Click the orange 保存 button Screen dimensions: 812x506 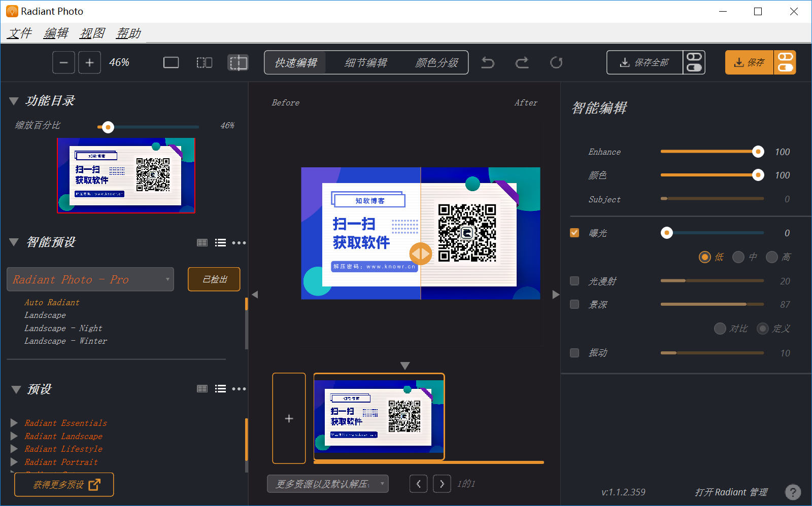click(750, 62)
